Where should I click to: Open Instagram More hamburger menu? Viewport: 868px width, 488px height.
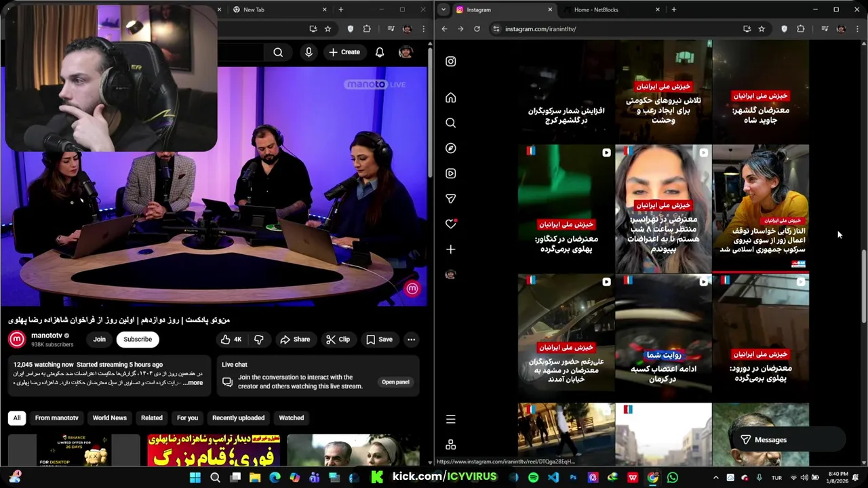point(450,420)
